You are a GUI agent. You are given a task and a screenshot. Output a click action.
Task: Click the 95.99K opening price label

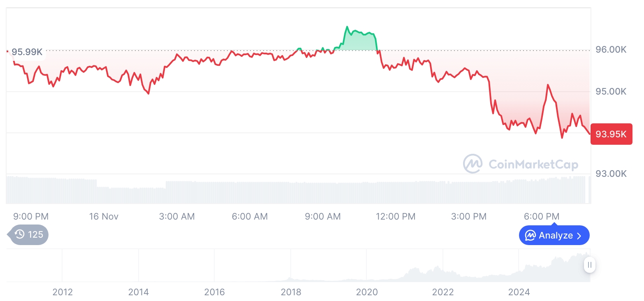pyautogui.click(x=27, y=52)
